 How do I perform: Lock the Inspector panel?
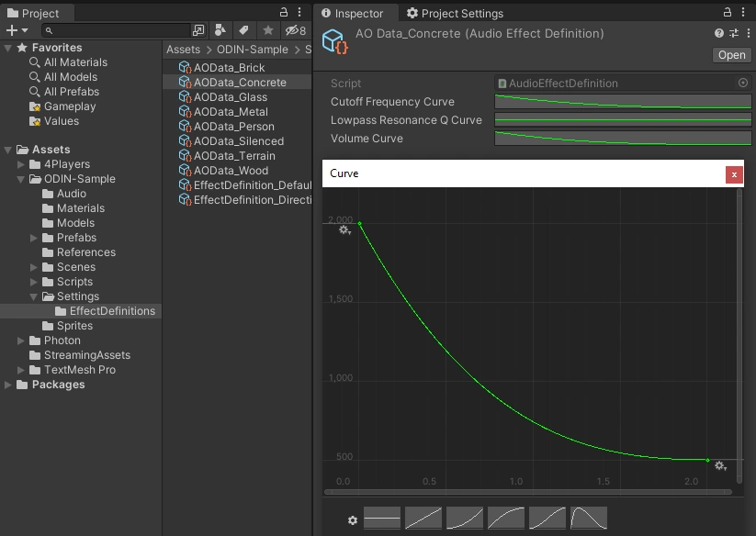coord(728,12)
